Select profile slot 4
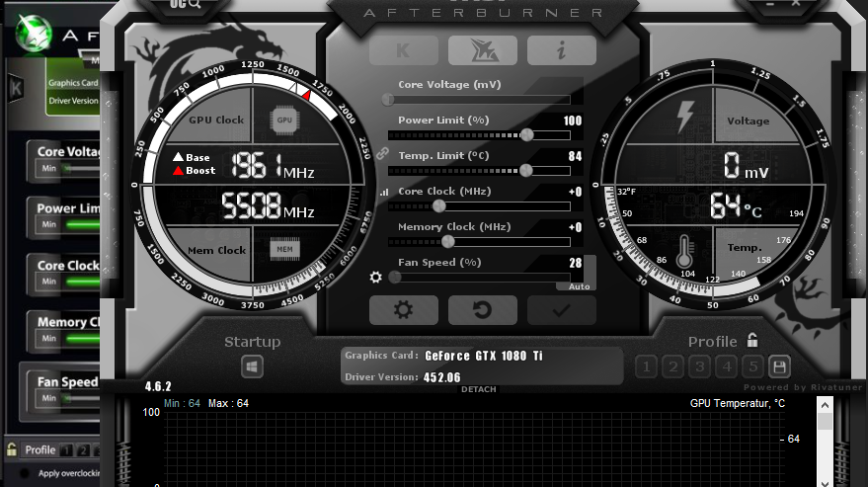Viewport: 868px width, 487px height. point(726,366)
